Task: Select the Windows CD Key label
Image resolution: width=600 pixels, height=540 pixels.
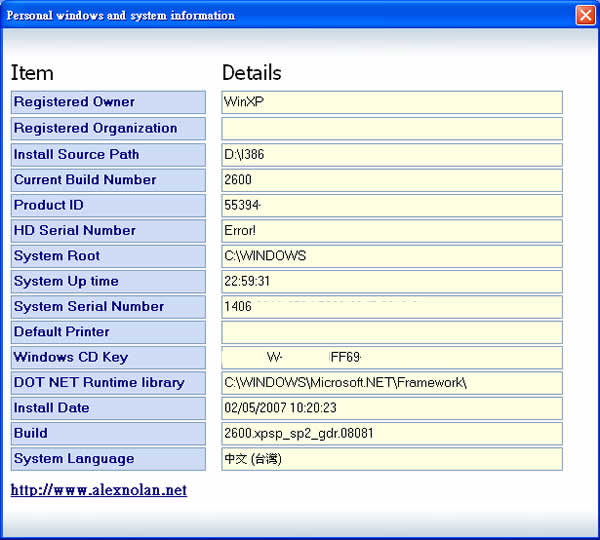Action: [x=108, y=357]
